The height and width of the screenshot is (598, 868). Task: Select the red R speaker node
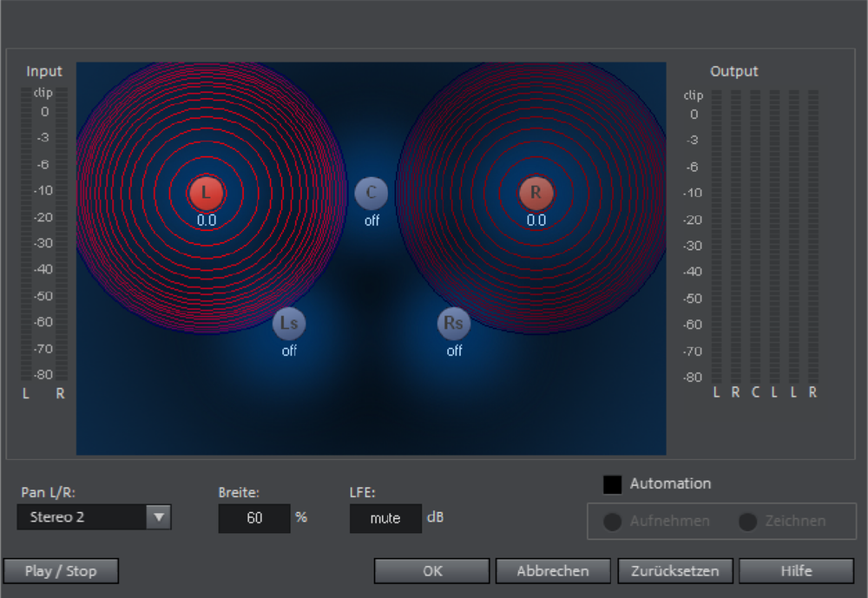[536, 193]
